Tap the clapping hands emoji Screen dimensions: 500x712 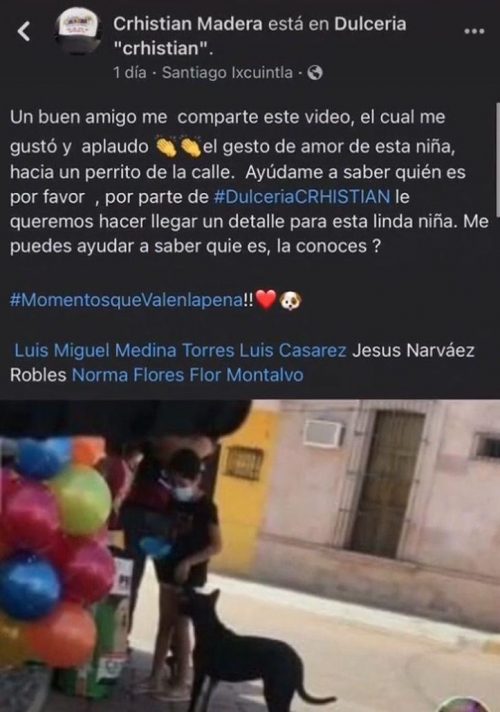click(178, 146)
